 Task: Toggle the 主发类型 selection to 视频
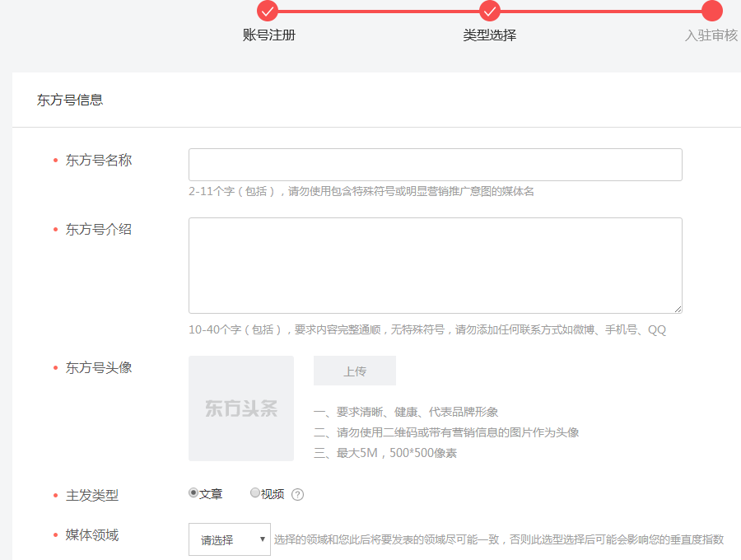tap(255, 493)
